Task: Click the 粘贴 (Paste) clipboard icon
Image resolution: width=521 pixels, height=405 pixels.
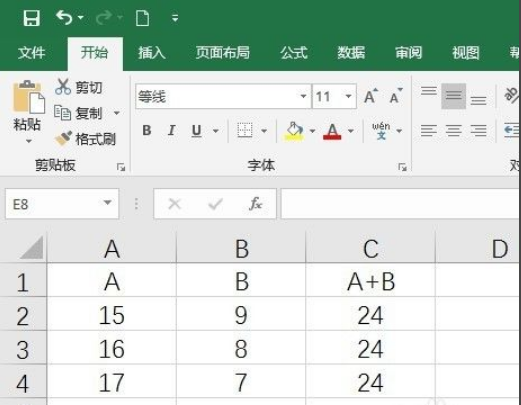Action: pos(29,97)
